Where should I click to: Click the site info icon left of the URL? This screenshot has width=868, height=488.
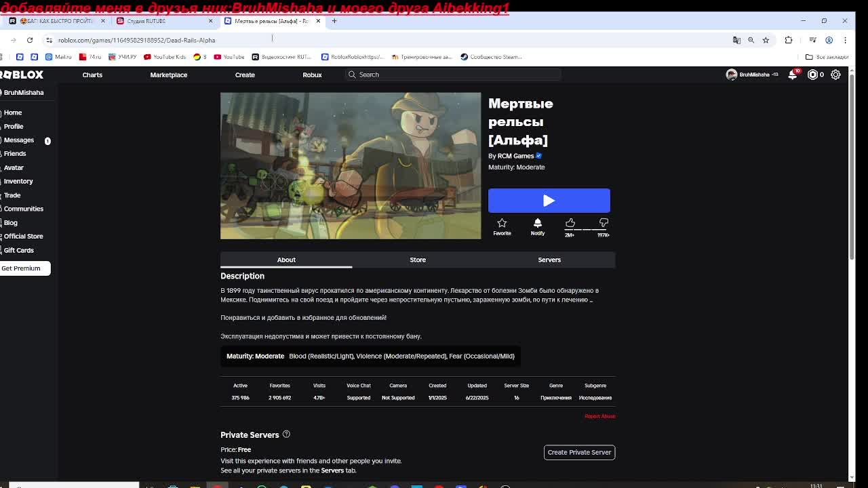(49, 40)
